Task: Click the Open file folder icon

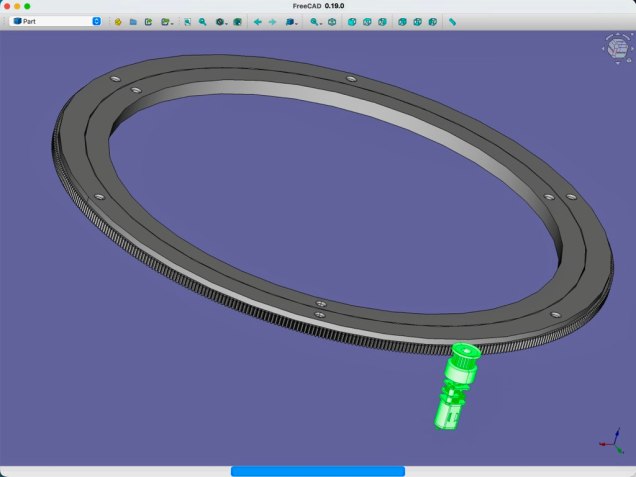Action: (x=133, y=21)
